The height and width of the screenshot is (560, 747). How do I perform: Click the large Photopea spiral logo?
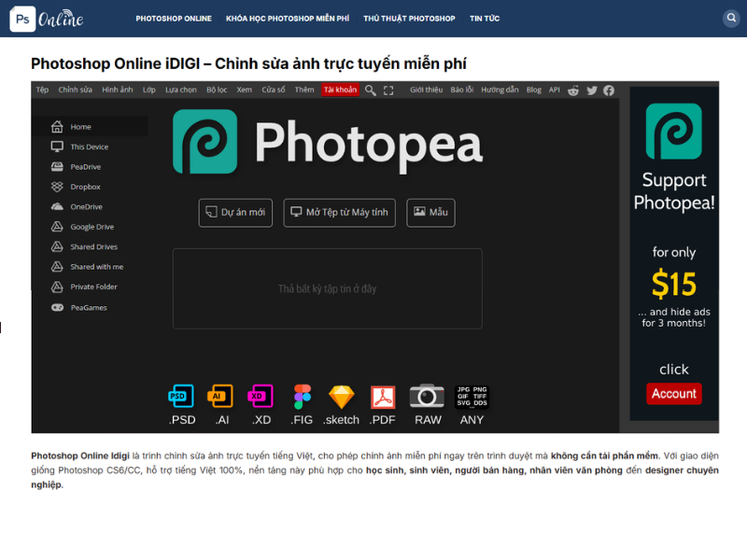(x=204, y=142)
